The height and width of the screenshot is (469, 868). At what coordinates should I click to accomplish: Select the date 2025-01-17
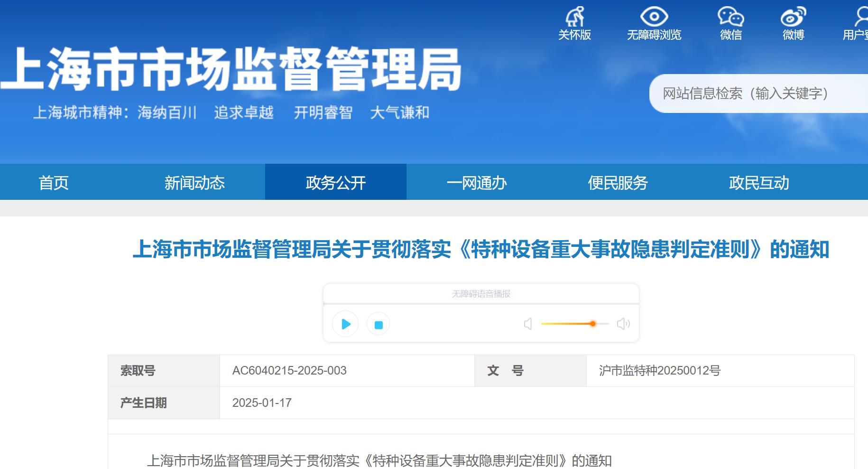pyautogui.click(x=262, y=403)
